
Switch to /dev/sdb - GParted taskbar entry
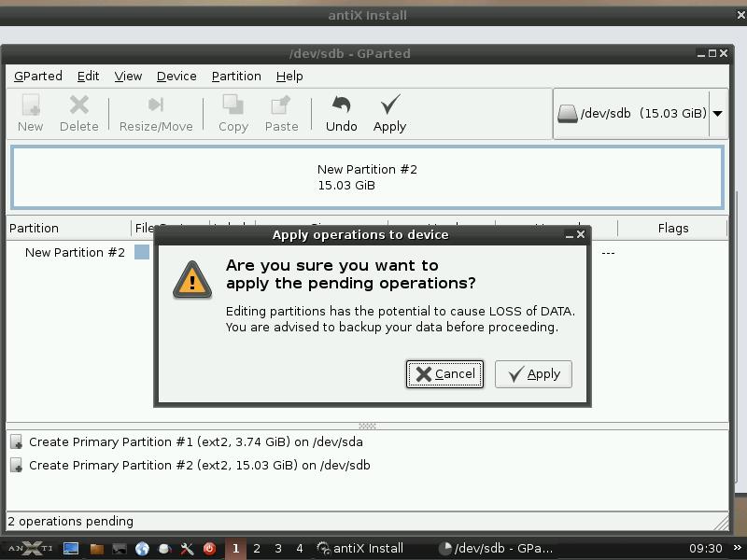coord(496,549)
